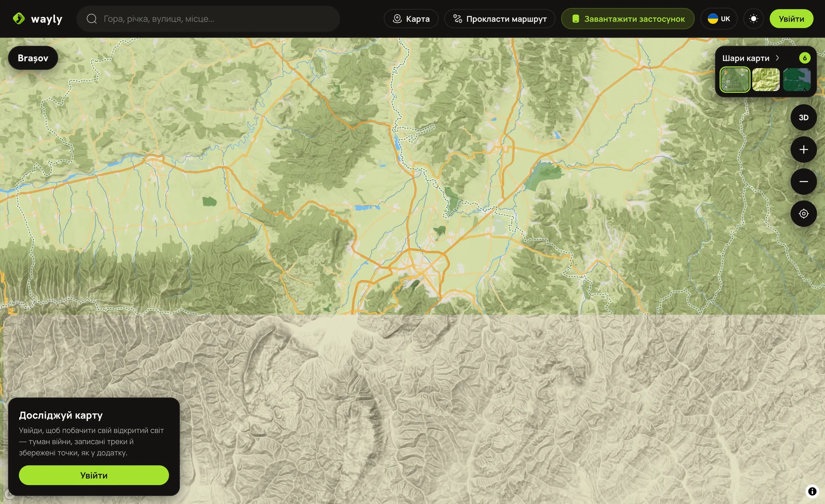
Task: Open Прокласти маршрут route planner
Action: coord(500,19)
